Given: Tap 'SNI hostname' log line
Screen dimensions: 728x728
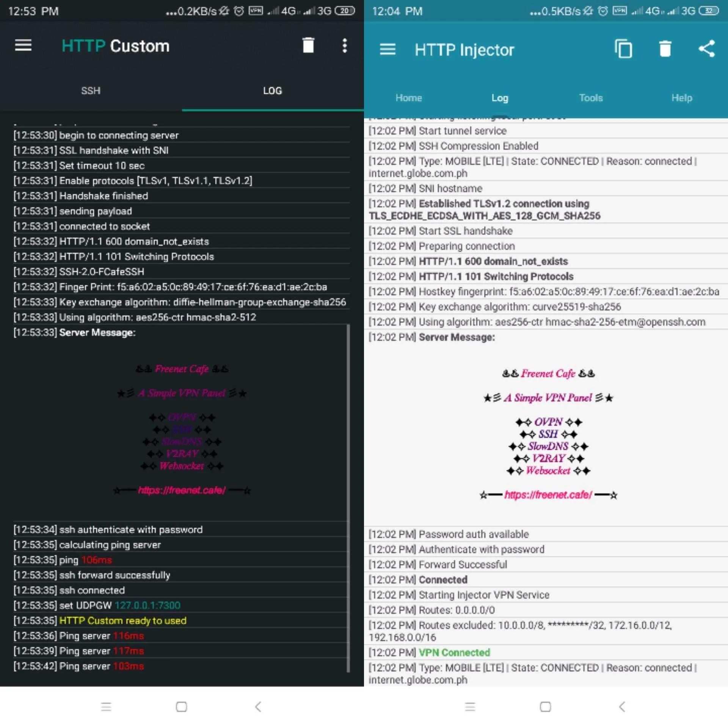Looking at the screenshot, I should click(x=546, y=188).
